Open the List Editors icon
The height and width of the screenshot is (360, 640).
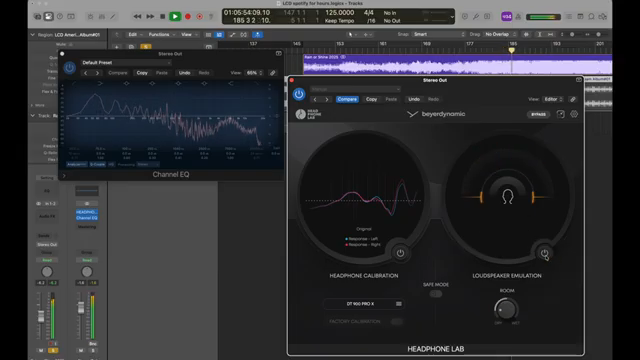tap(569, 17)
